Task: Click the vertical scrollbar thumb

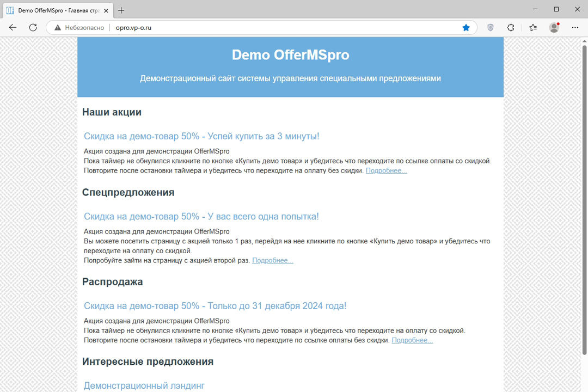Action: [584, 200]
